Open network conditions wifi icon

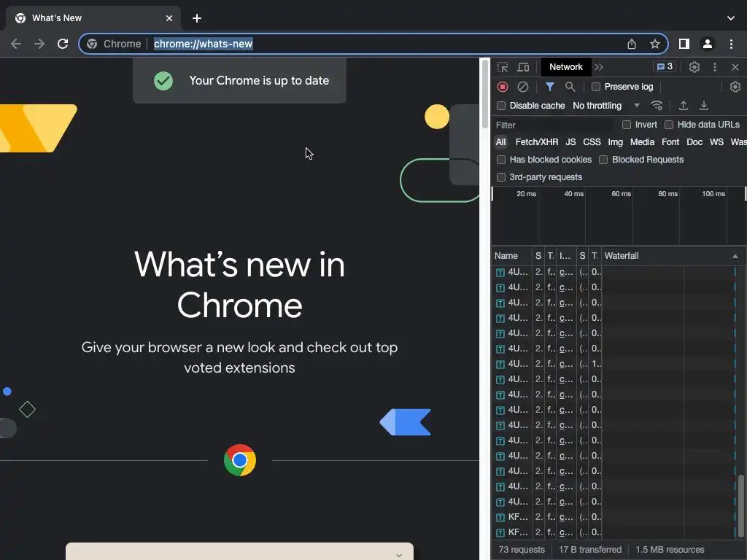pyautogui.click(x=657, y=105)
